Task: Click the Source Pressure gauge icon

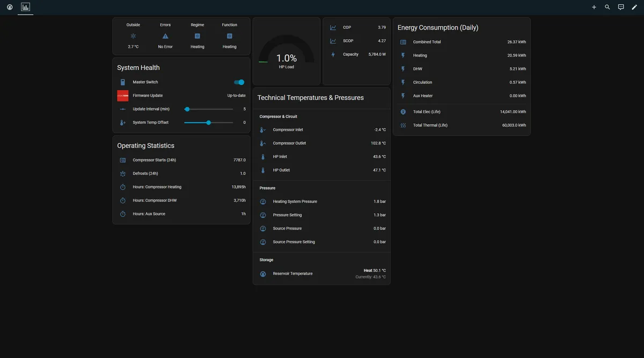Action: 263,229
